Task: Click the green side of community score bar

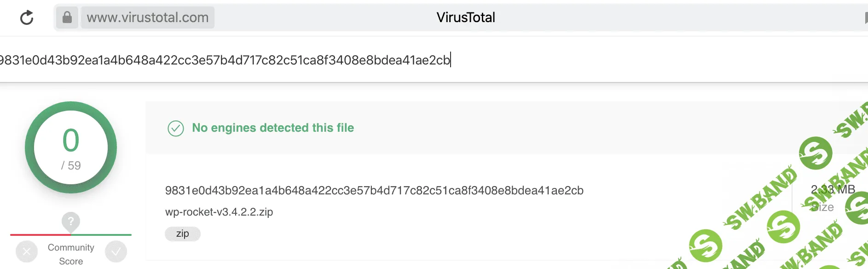Action: pyautogui.click(x=106, y=235)
